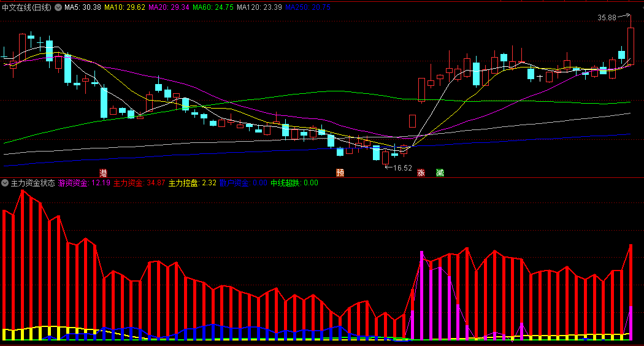Screen dimensions: 644x346
Task: Open the dropdown arrow beside 中文在线(日线)
Action: 58,7
